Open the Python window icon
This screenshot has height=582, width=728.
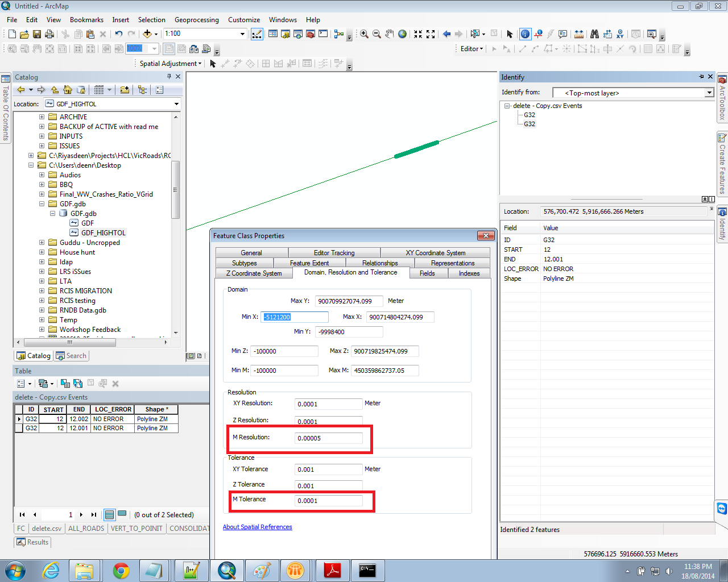click(323, 34)
